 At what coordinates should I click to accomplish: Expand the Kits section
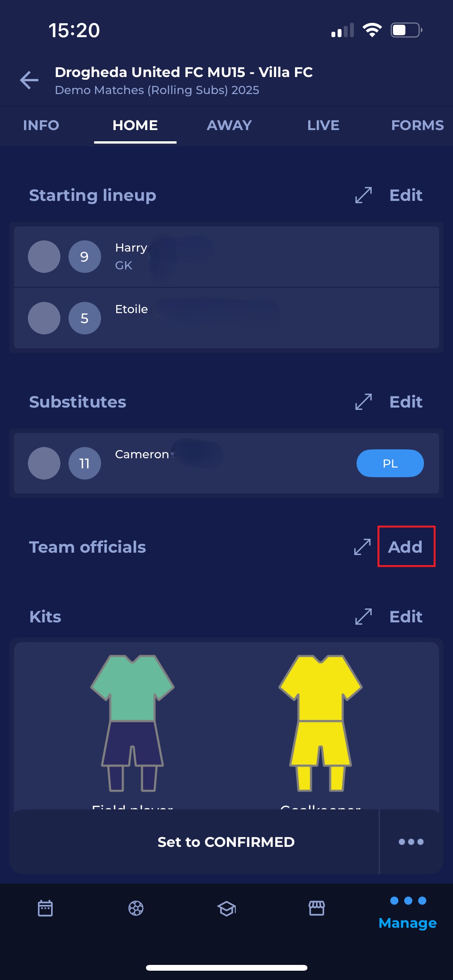tap(363, 617)
